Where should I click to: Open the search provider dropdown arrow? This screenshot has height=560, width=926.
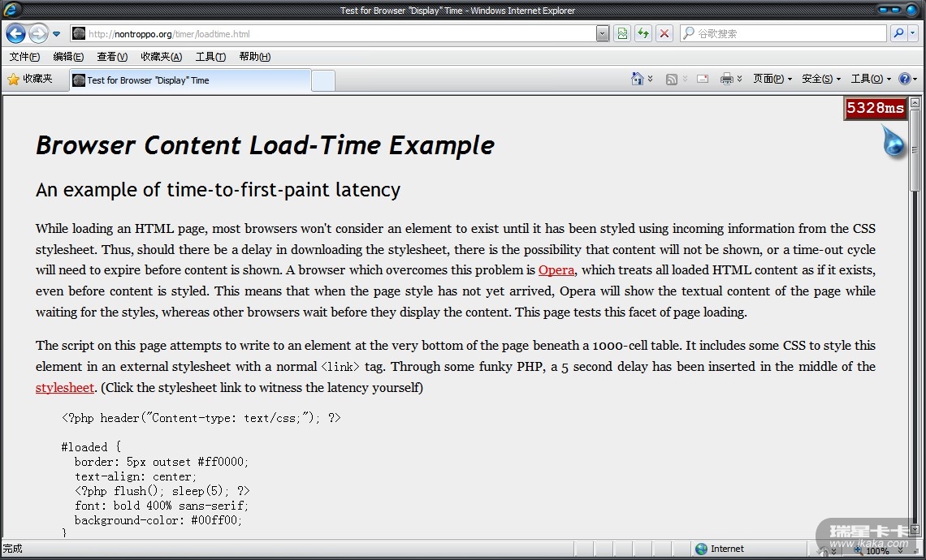pos(912,33)
